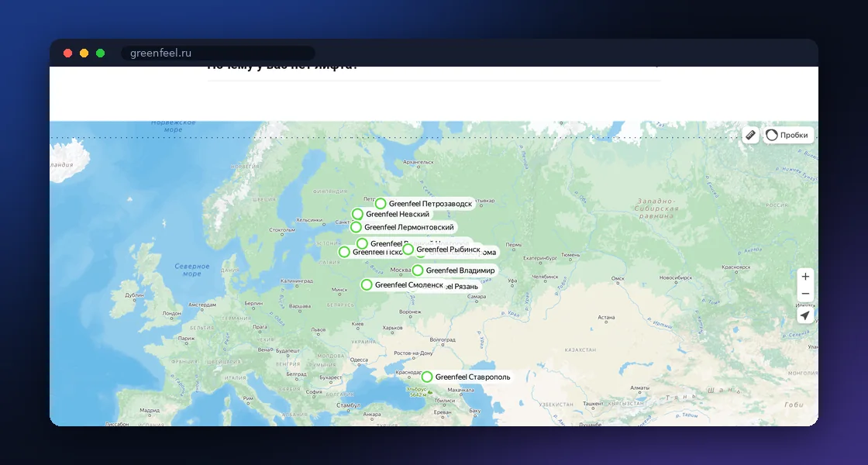
Task: Select the Берлин city label
Action: coord(253,303)
